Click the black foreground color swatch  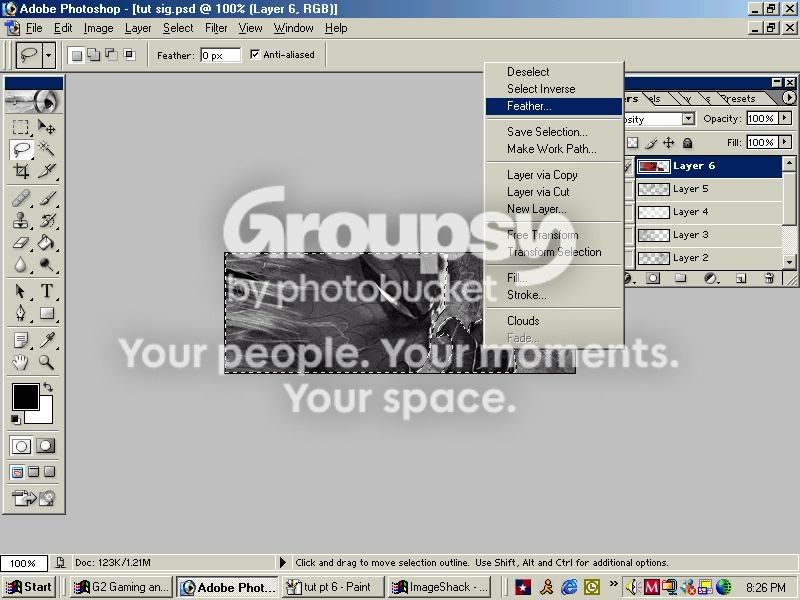point(26,397)
